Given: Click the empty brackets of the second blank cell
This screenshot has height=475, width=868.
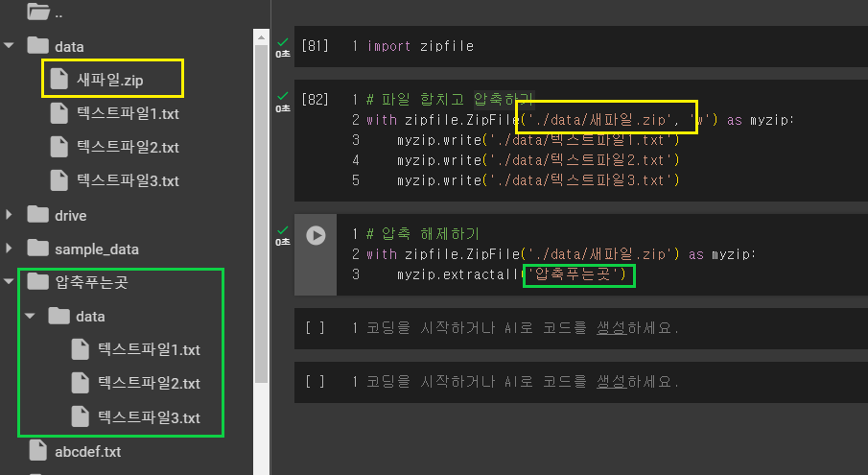Looking at the screenshot, I should point(315,382).
